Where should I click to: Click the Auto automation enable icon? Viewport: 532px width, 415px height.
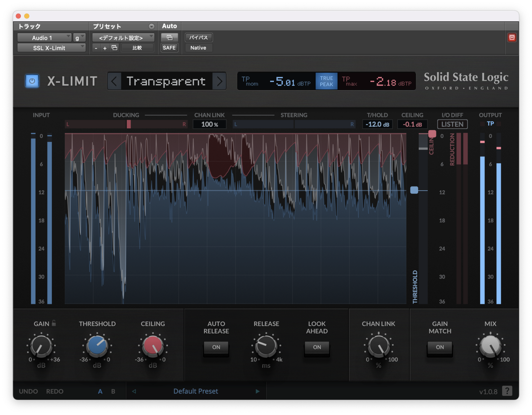[170, 37]
